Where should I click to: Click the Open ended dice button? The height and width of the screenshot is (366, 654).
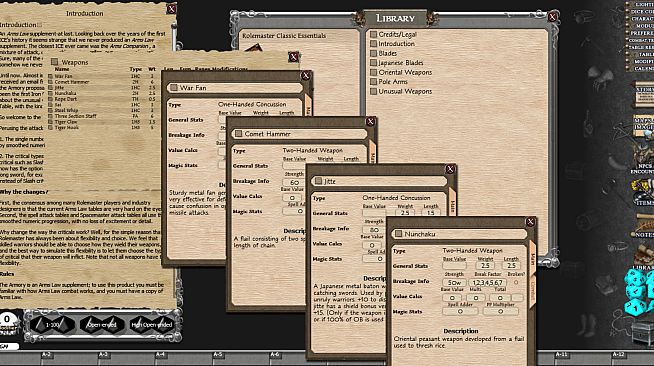[102, 324]
